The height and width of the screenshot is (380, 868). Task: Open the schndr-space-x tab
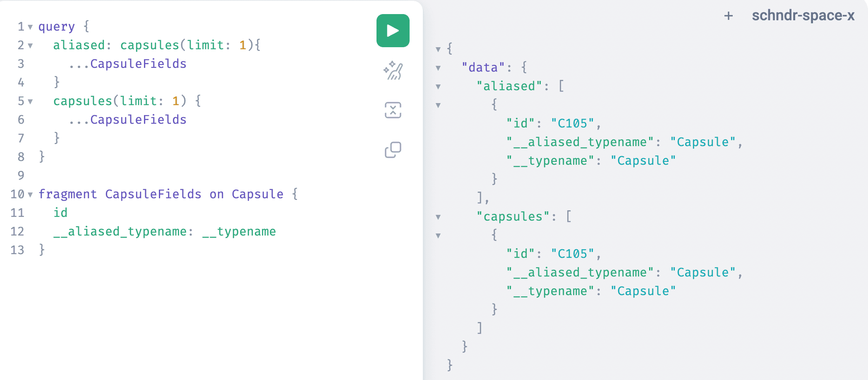click(x=803, y=16)
